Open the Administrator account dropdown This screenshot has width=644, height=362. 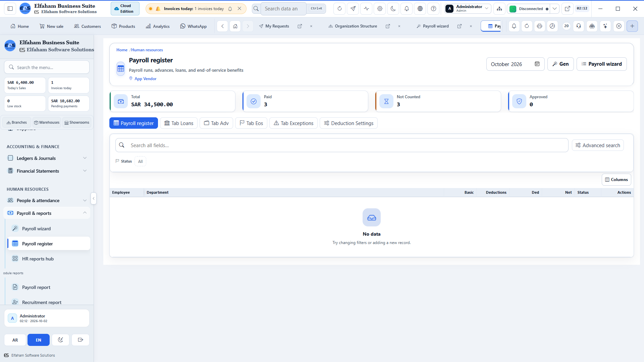click(x=468, y=9)
